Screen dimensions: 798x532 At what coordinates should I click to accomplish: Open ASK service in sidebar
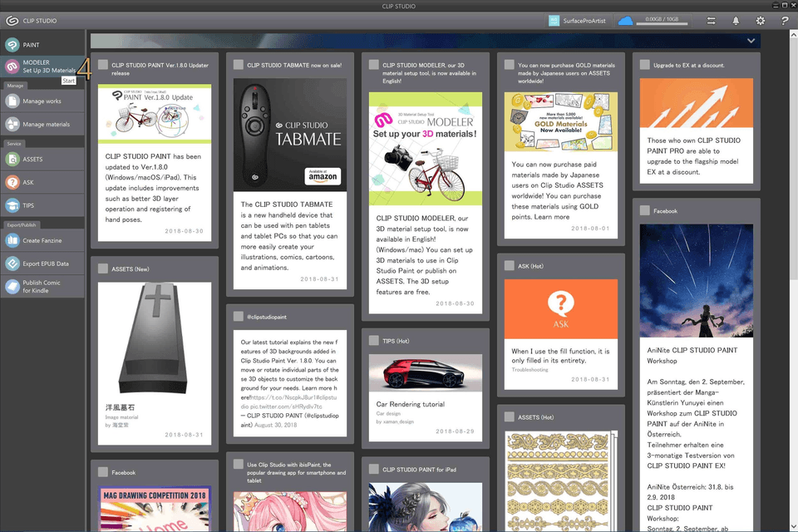point(42,182)
